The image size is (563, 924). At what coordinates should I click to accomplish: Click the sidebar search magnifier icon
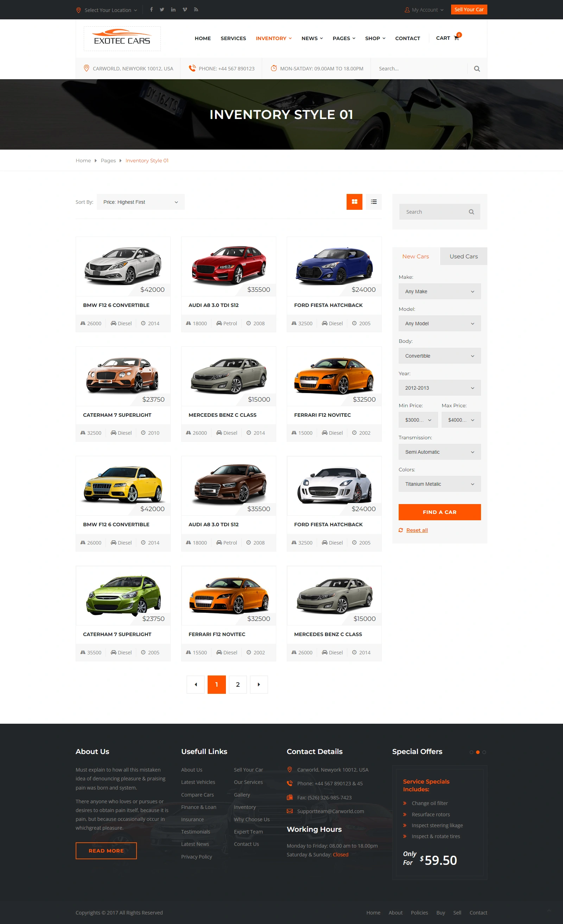471,212
